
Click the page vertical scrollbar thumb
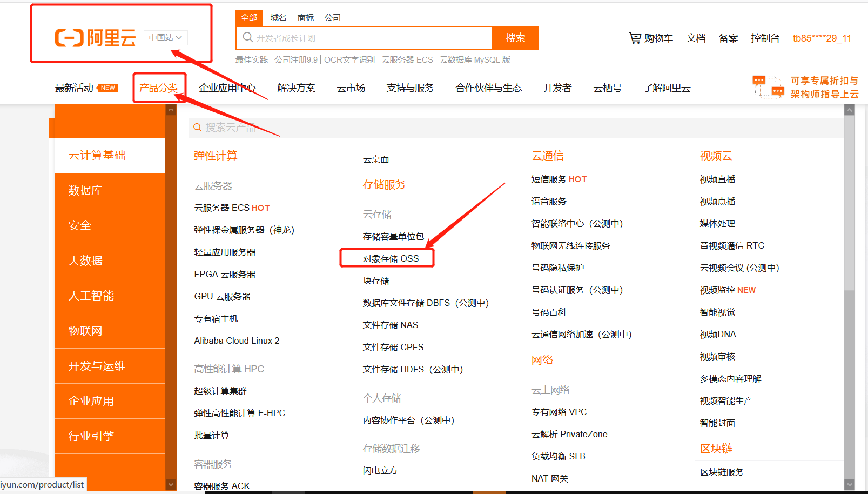point(850,203)
